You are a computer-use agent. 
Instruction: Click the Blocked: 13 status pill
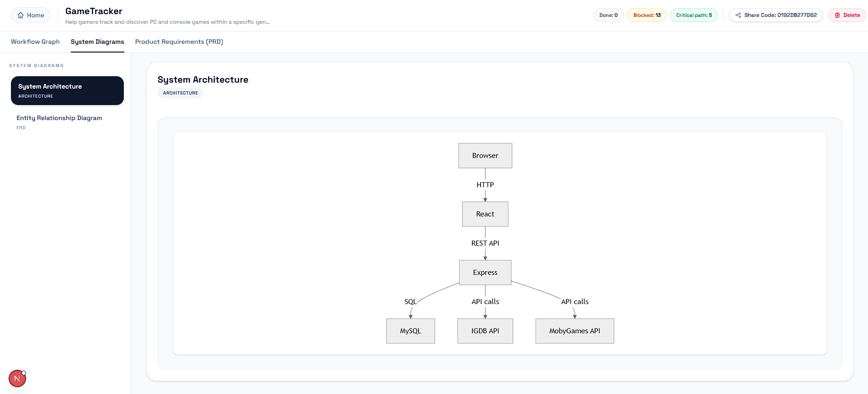click(x=647, y=15)
